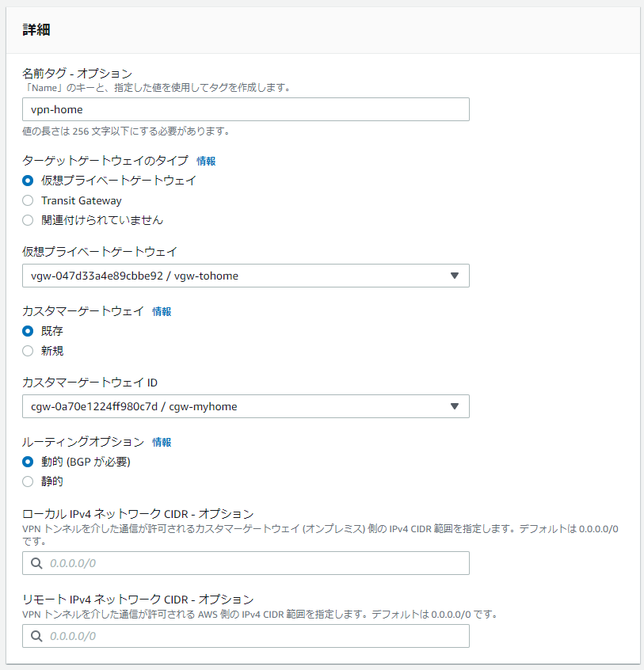Choose 静的 routing option
The image size is (644, 670).
click(x=29, y=482)
